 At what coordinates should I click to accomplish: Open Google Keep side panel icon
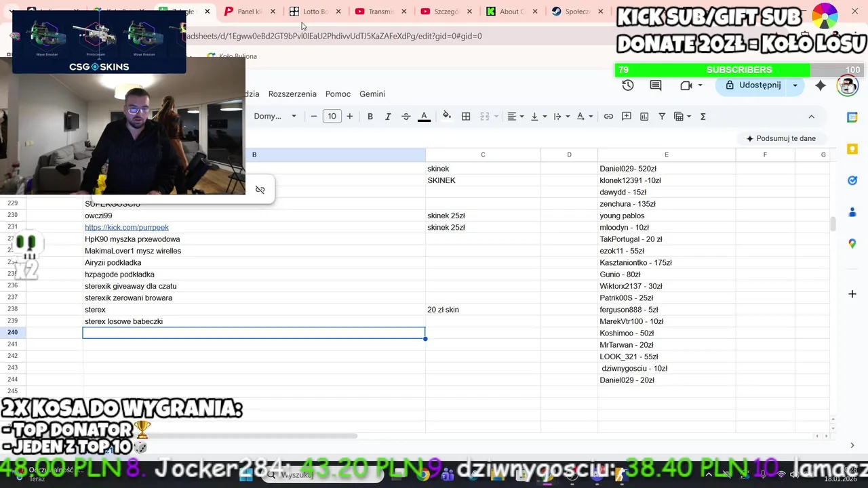point(852,148)
